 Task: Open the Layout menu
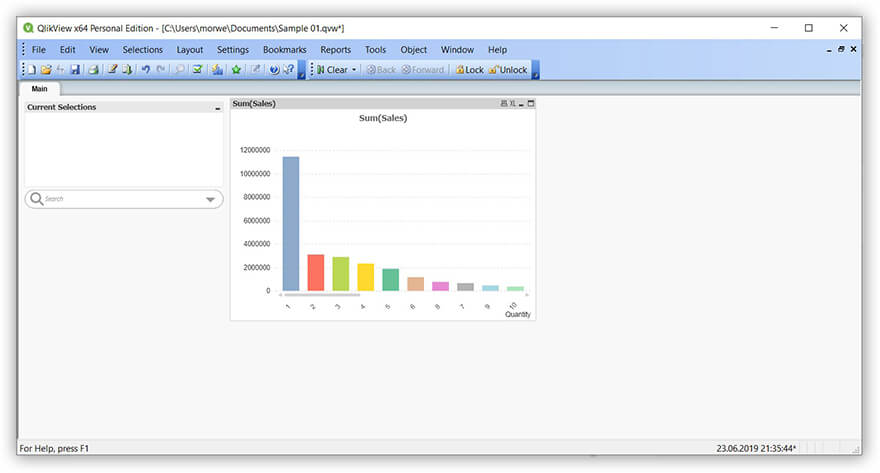coord(190,49)
